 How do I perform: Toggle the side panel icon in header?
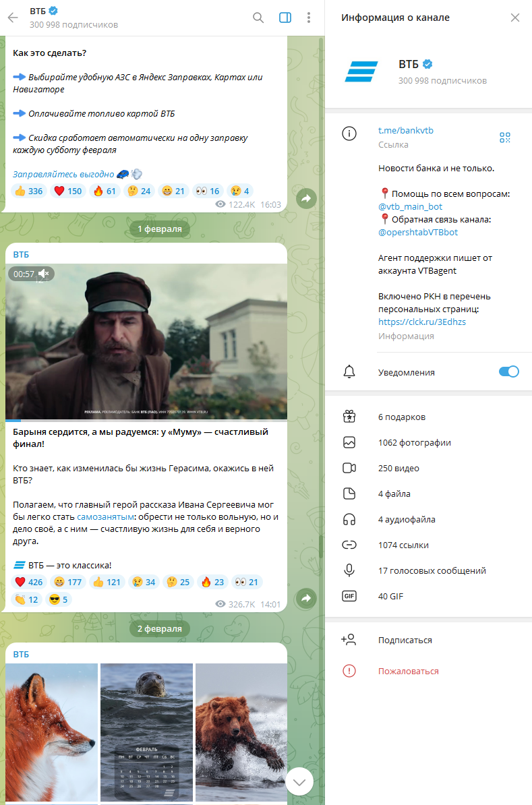coord(285,18)
